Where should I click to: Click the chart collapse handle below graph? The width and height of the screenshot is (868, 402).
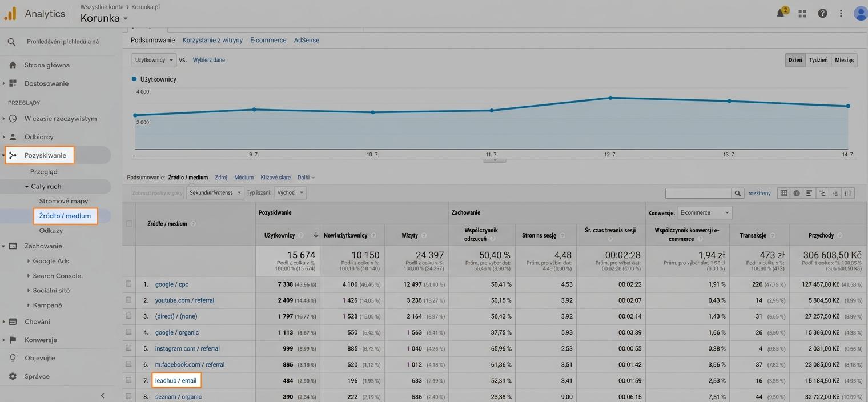(x=495, y=160)
